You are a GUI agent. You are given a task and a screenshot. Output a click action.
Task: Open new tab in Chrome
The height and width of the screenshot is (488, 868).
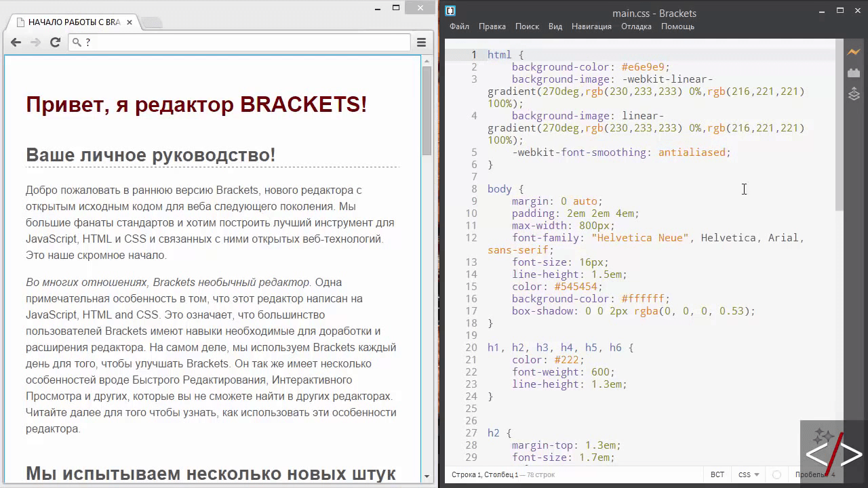152,23
